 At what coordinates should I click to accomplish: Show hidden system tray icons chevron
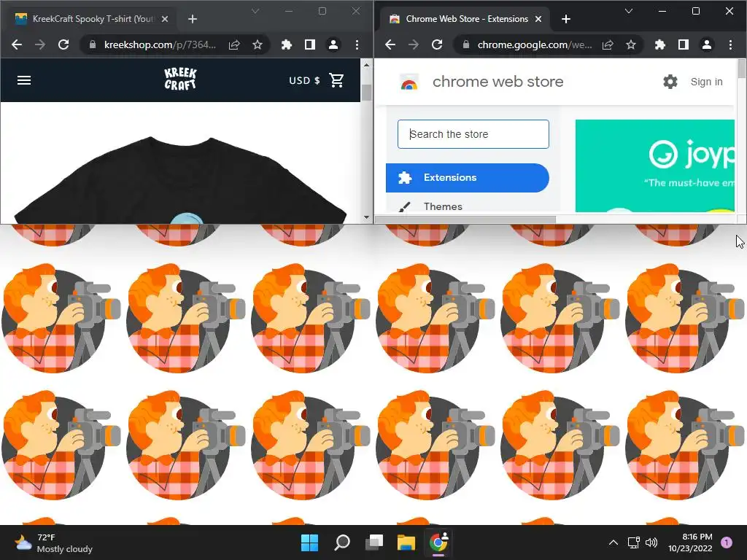[x=614, y=542]
